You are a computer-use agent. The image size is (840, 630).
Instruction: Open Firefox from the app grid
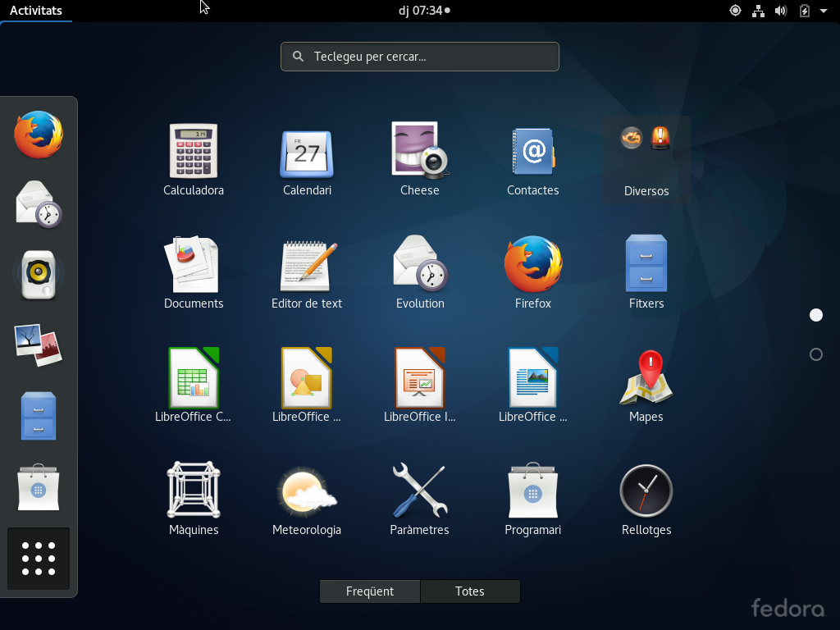pos(533,272)
